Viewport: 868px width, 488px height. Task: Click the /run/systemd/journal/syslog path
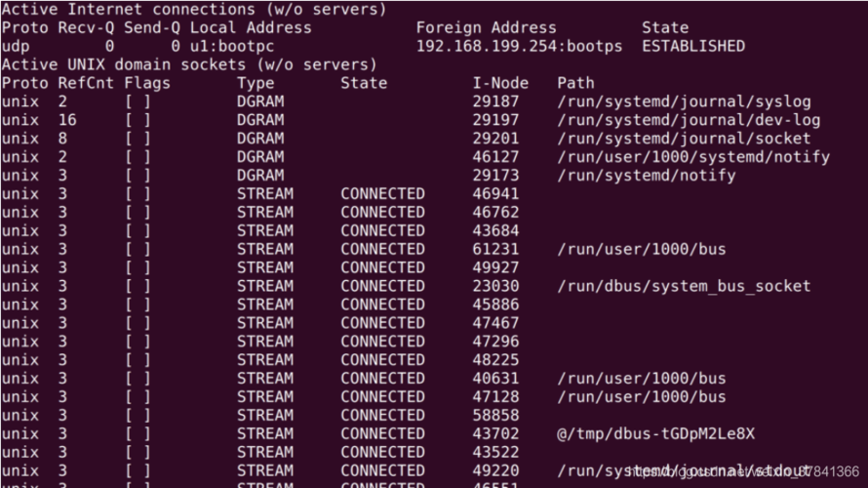point(684,102)
